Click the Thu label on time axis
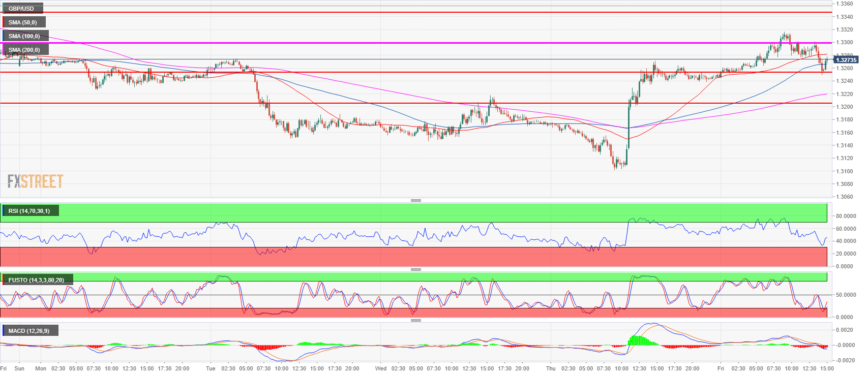Viewport: 868px width, 375px height. pos(551,368)
